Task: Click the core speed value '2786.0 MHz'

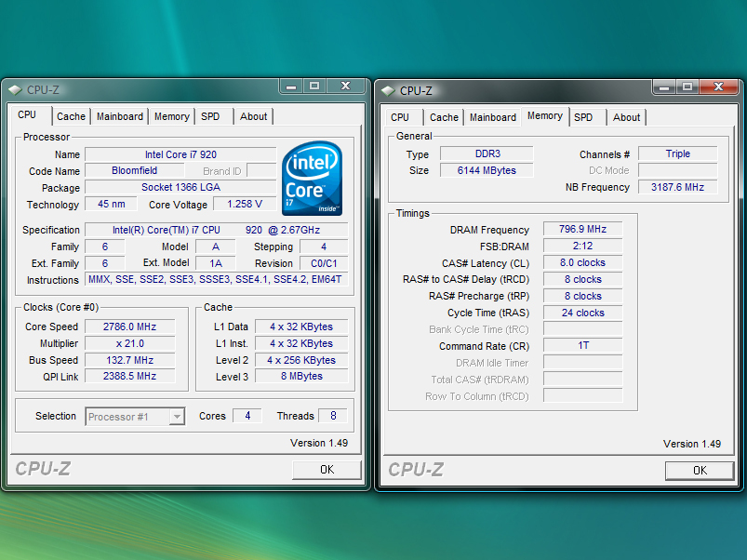Action: click(x=129, y=327)
